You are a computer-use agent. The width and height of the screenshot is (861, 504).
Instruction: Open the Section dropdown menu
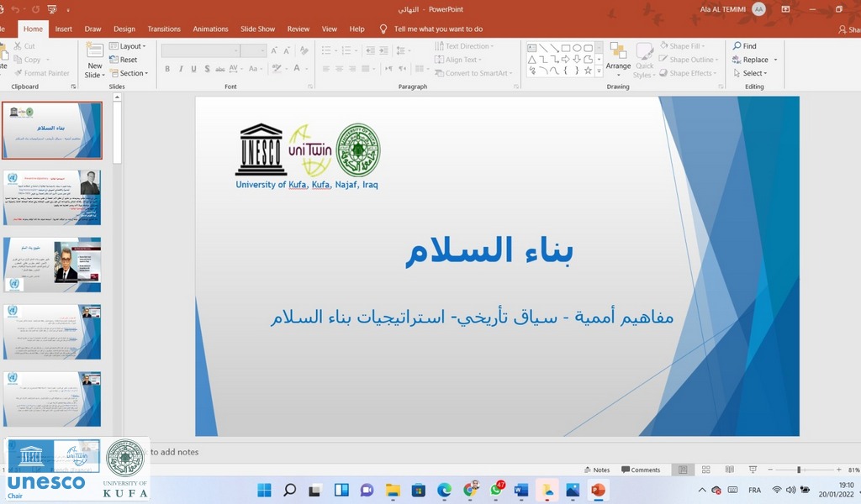132,73
